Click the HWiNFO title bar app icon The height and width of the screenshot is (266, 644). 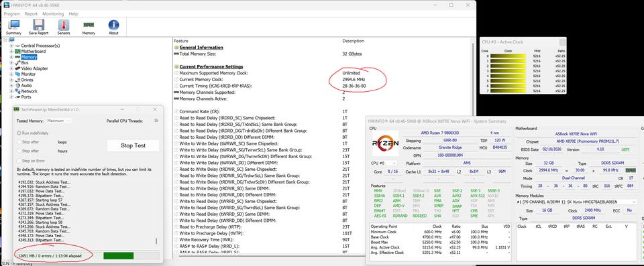pos(7,5)
